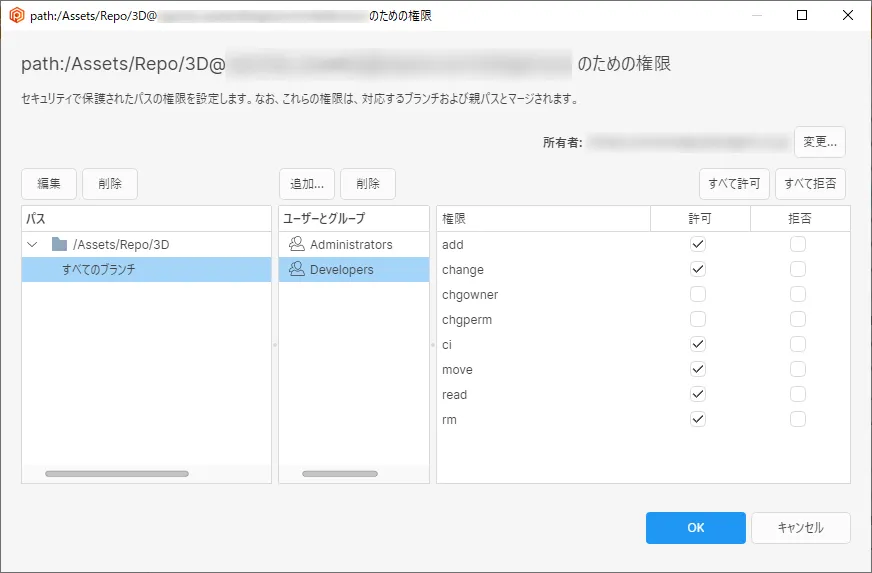Click the 追加... button for users
Screen dimensions: 872x573
tap(306, 184)
